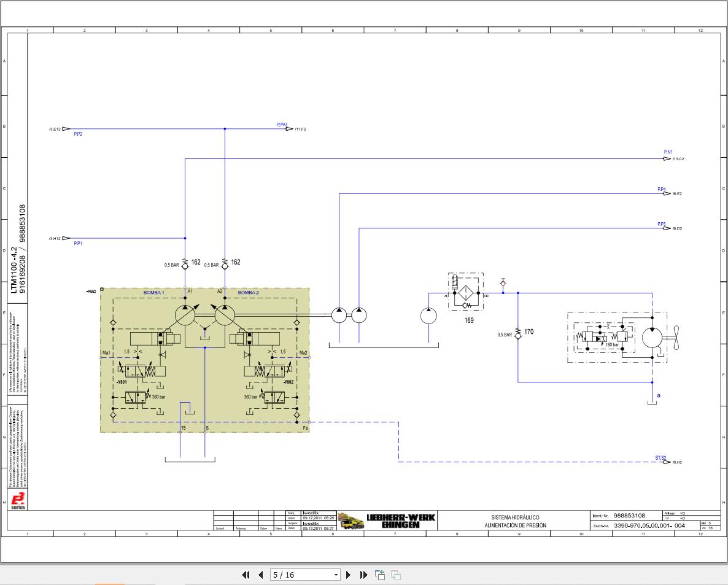The image size is (728, 585).
Task: Click the SISTEMA HIDRÁULICO title text
Action: tap(516, 517)
